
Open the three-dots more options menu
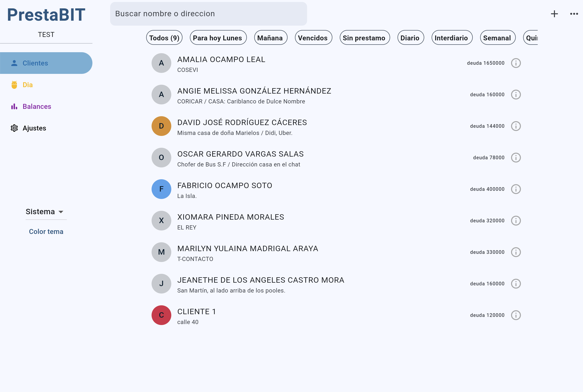(x=574, y=14)
